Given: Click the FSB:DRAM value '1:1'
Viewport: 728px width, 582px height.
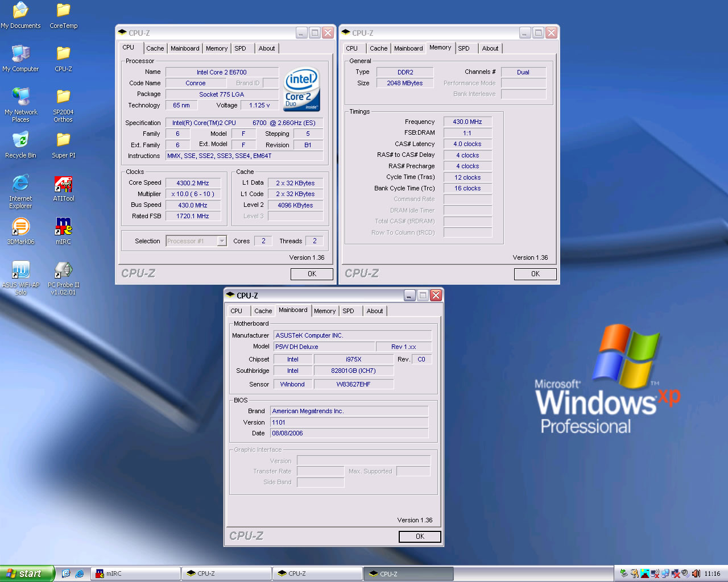Looking at the screenshot, I should coord(468,133).
